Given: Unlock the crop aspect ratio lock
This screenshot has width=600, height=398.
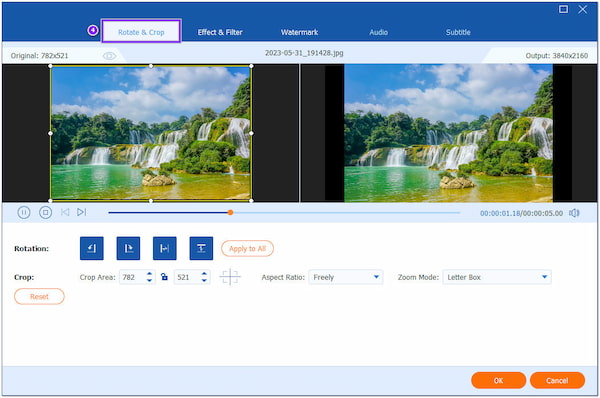Looking at the screenshot, I should coord(165,277).
